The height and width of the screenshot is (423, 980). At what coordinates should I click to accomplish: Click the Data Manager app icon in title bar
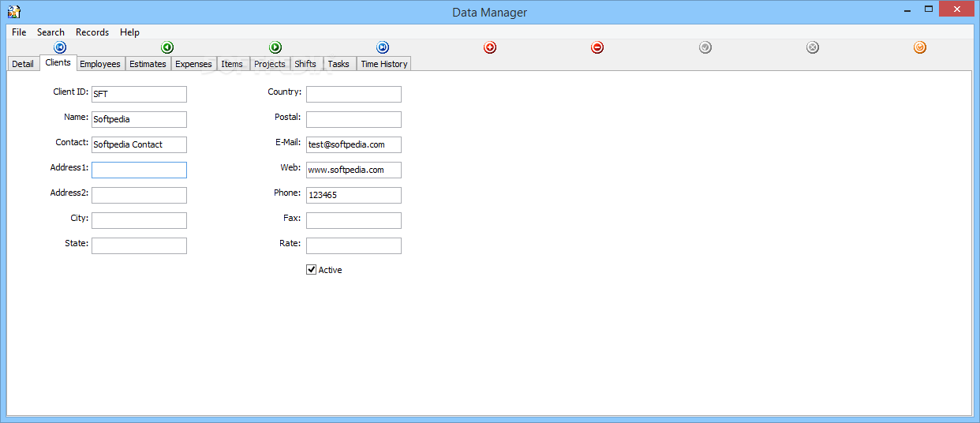(x=13, y=12)
